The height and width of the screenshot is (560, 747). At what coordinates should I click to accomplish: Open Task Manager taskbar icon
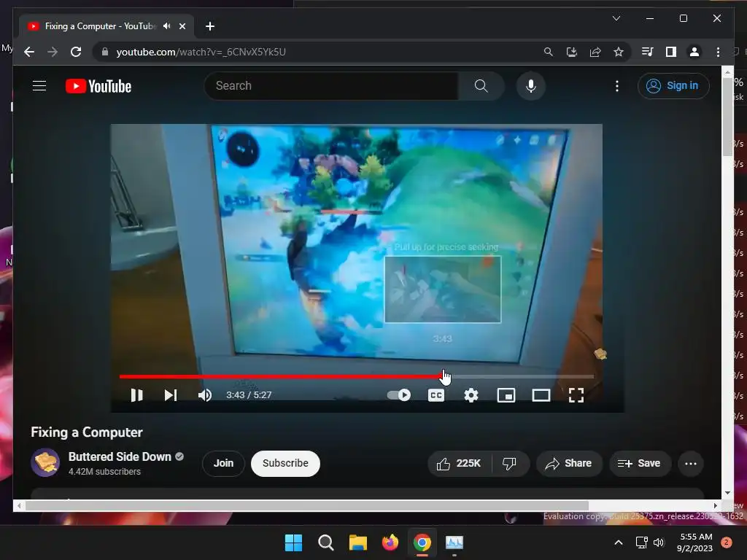(454, 542)
